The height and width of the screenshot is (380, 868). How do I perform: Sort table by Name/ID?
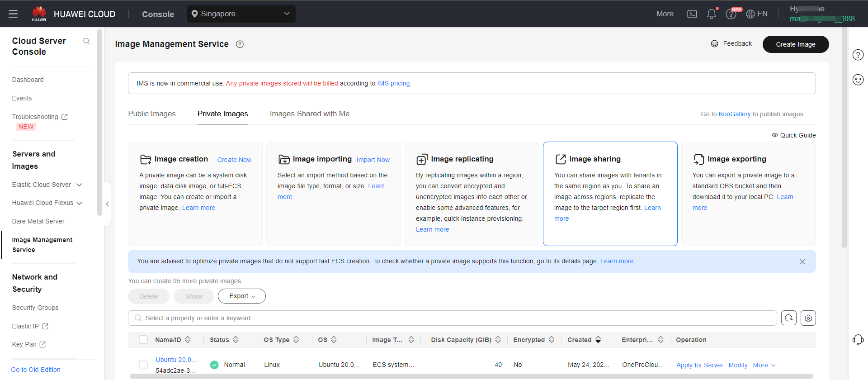click(188, 340)
